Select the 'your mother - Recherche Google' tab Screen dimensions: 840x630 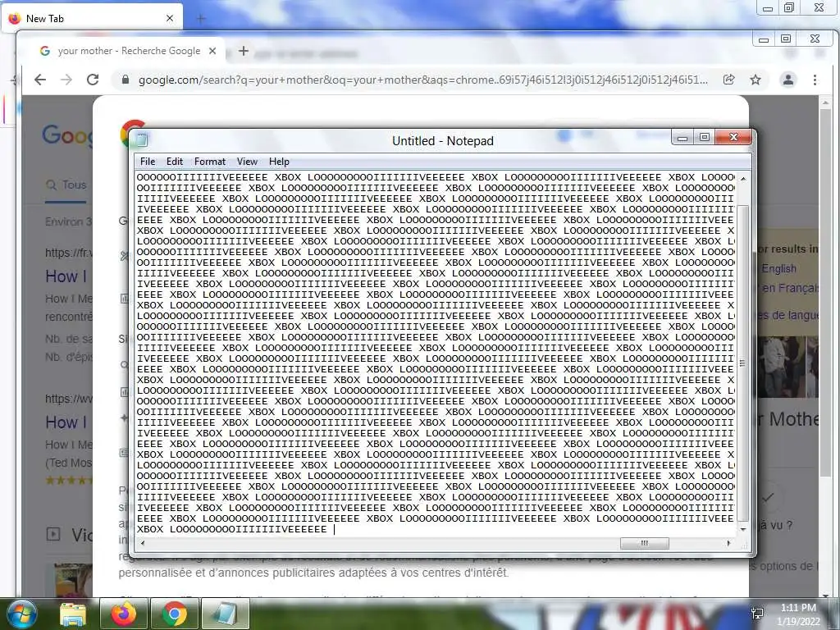[129, 51]
